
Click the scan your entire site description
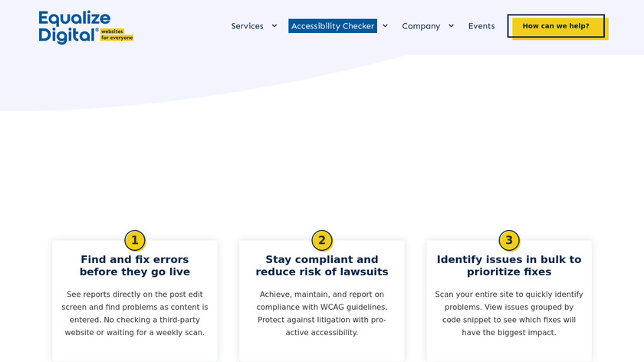[x=509, y=313]
